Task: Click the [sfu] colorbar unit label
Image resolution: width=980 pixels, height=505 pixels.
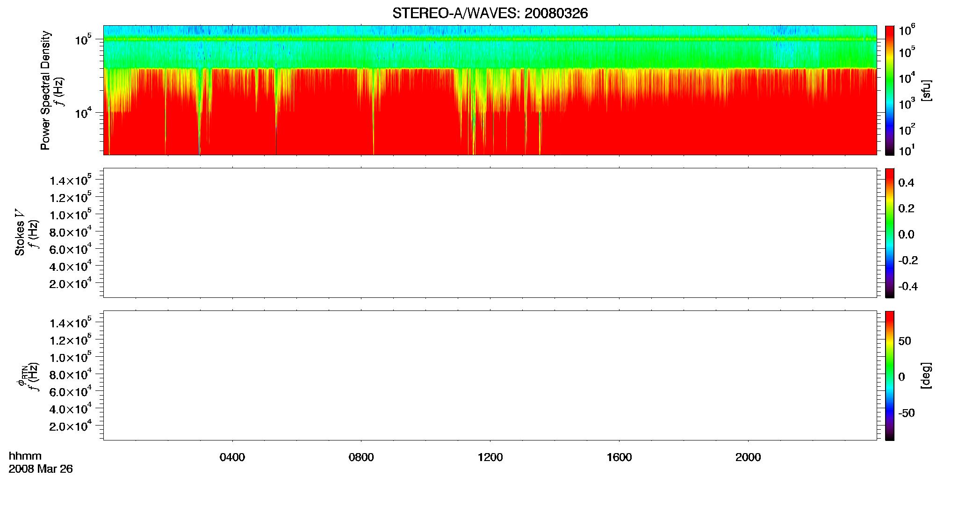Action: (926, 90)
